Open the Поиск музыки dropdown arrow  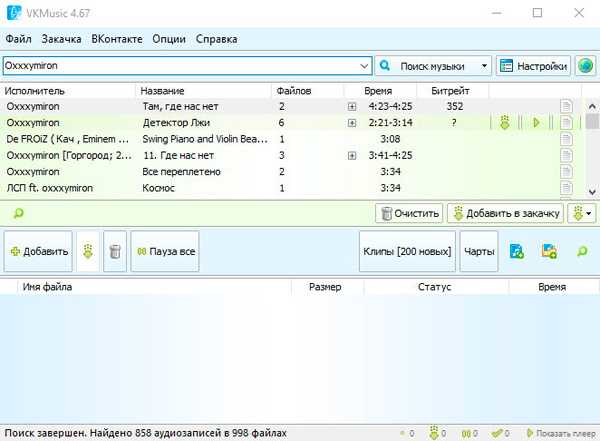click(x=484, y=66)
